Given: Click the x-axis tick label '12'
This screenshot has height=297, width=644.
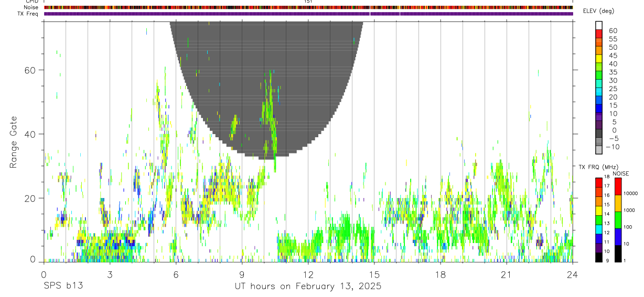Looking at the screenshot, I should point(308,275).
